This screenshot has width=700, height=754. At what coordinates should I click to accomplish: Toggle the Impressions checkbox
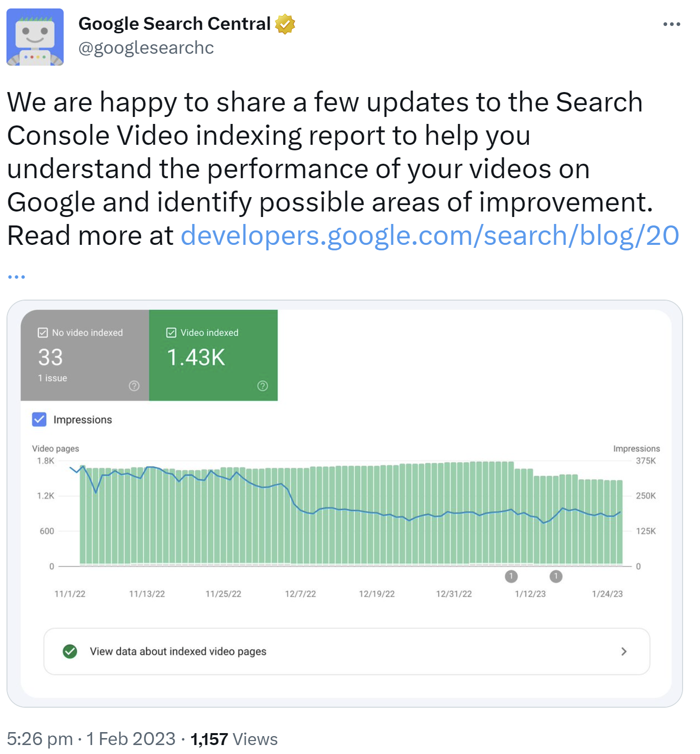click(39, 420)
